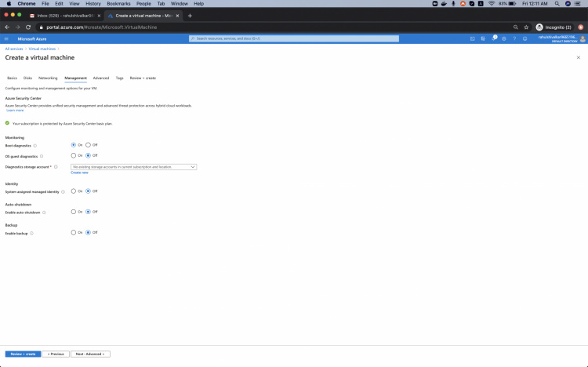Open Cloud Shell from Azure header
This screenshot has height=367, width=588.
pyautogui.click(x=473, y=38)
